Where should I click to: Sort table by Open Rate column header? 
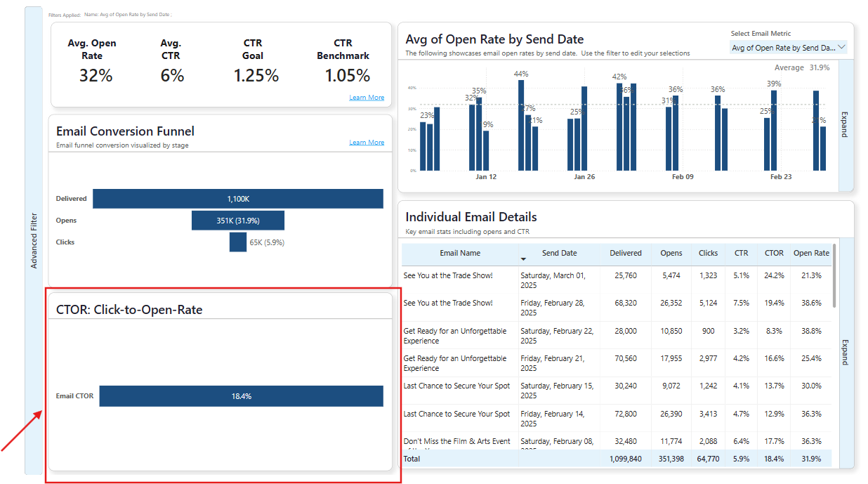point(811,253)
